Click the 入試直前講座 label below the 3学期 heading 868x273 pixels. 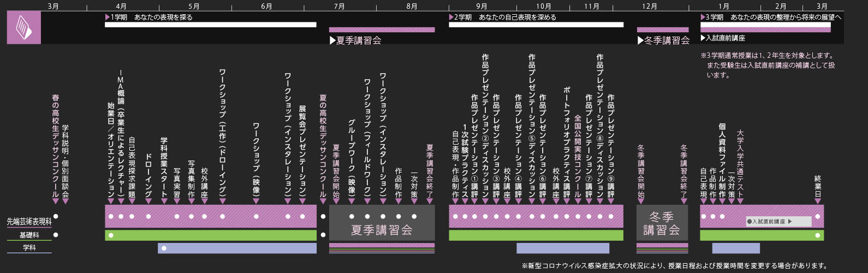[x=723, y=38]
